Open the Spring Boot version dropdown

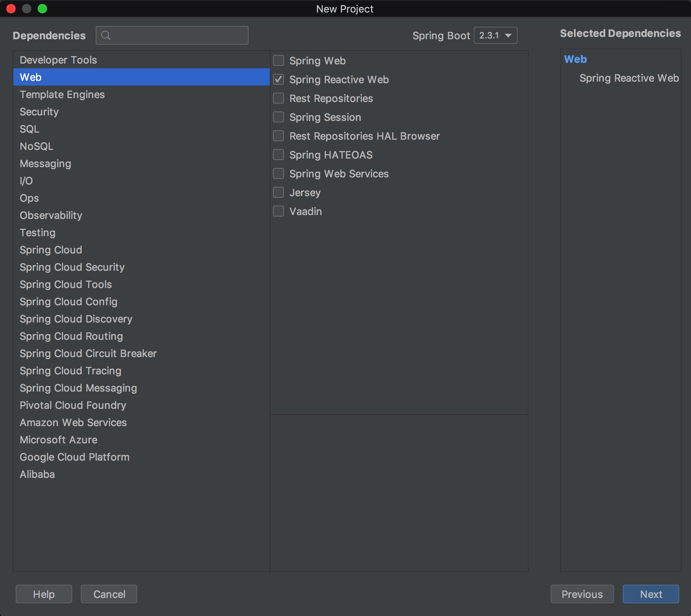[496, 35]
